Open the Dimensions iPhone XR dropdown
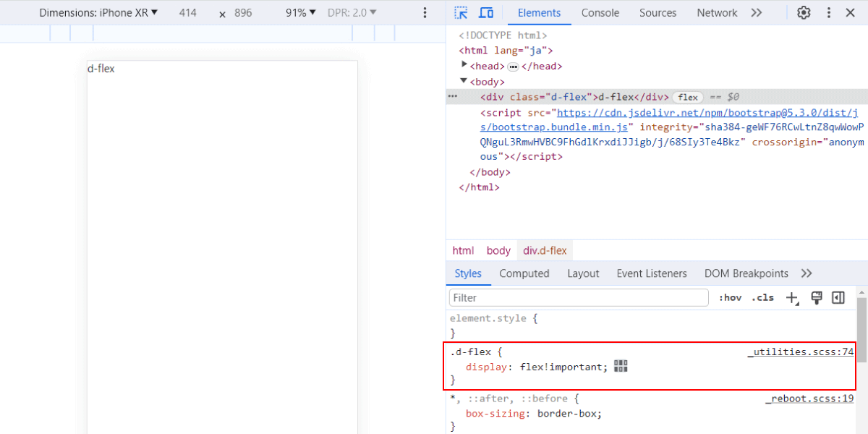 click(98, 13)
